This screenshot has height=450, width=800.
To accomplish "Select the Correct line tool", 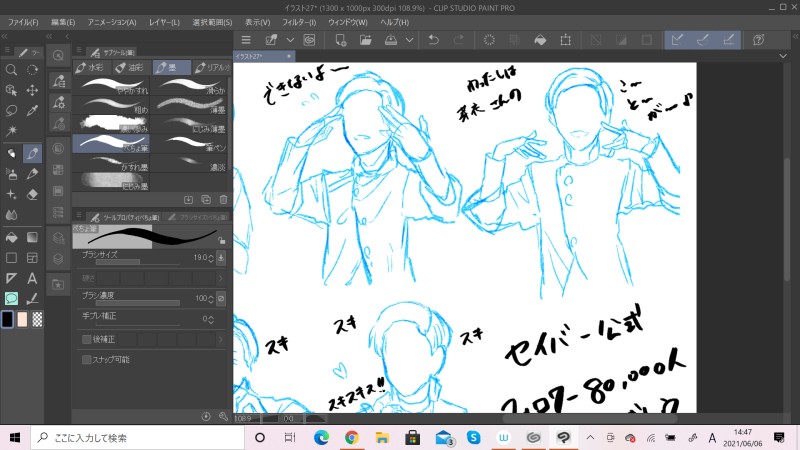I will (x=32, y=298).
